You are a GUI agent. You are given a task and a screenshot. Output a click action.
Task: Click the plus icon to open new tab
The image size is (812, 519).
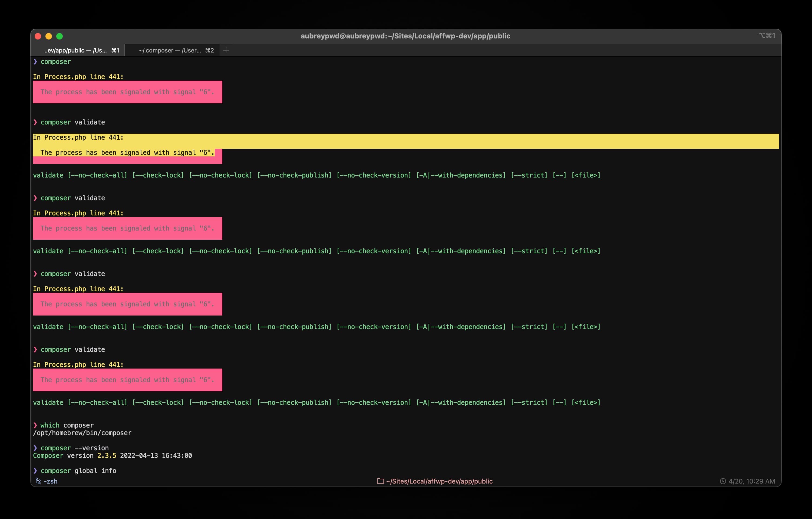[226, 50]
